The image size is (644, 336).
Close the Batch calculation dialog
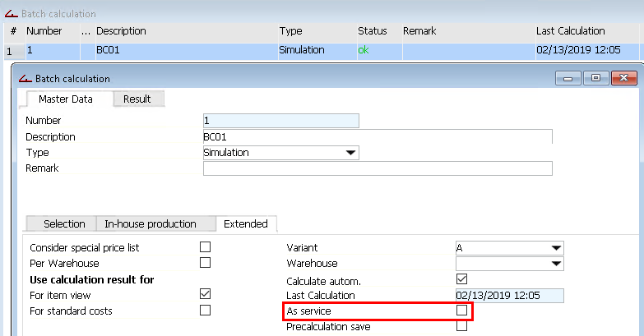[x=624, y=78]
